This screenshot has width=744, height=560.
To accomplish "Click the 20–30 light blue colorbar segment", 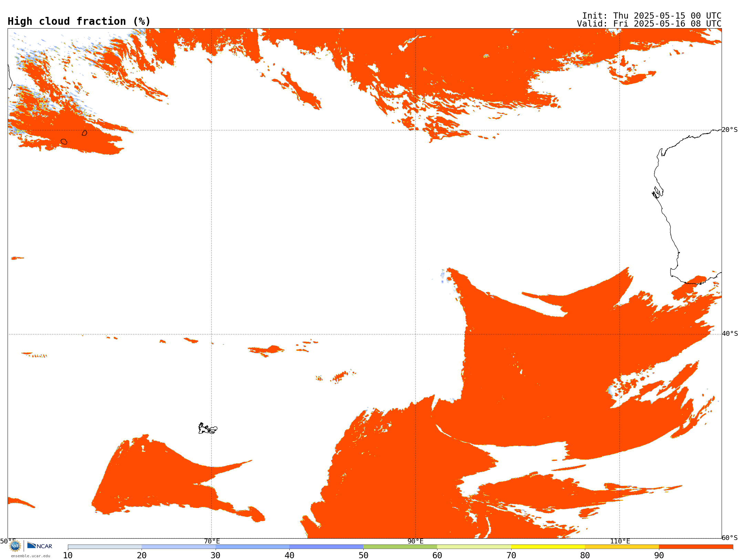I will point(178,547).
